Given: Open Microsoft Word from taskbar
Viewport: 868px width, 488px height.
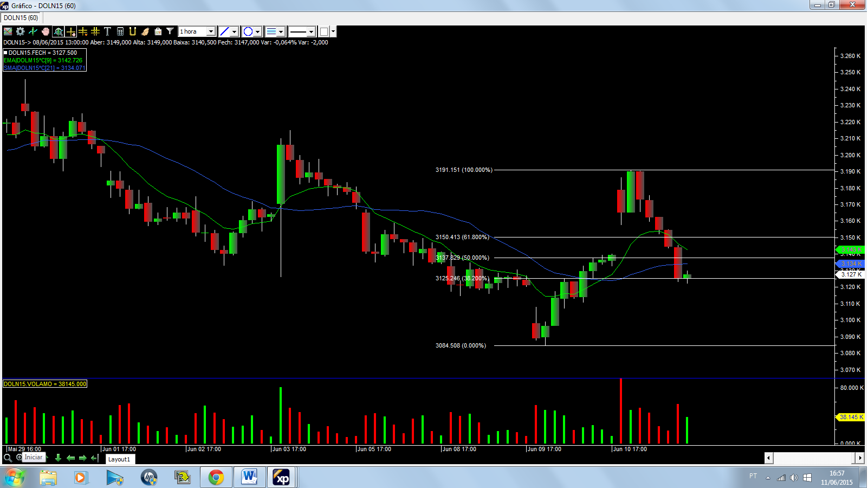Looking at the screenshot, I should click(249, 478).
